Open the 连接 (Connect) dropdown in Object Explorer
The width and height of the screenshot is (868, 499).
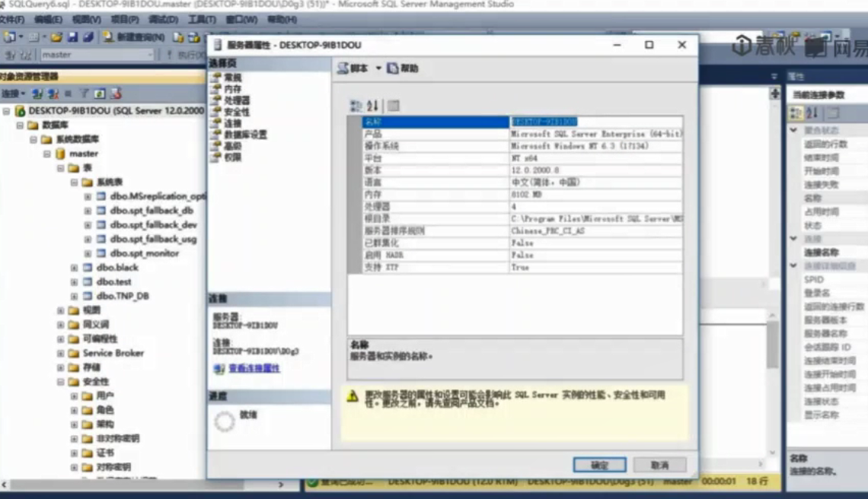[13, 94]
